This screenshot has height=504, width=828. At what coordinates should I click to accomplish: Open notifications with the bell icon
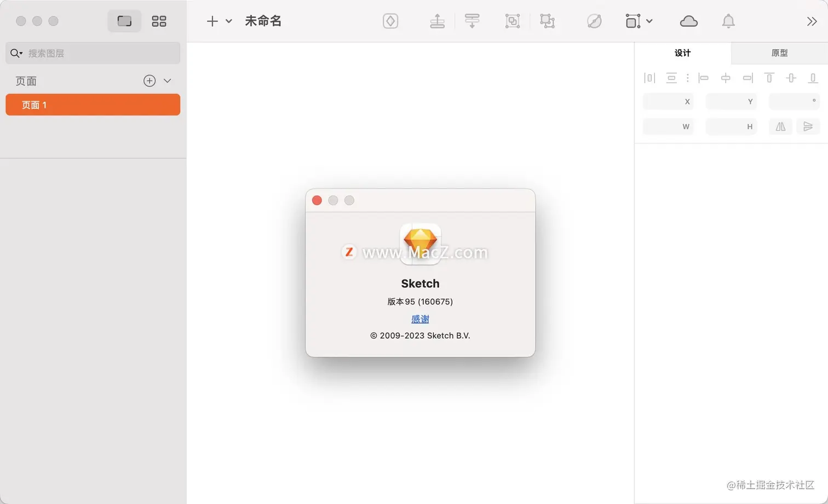[x=728, y=21]
